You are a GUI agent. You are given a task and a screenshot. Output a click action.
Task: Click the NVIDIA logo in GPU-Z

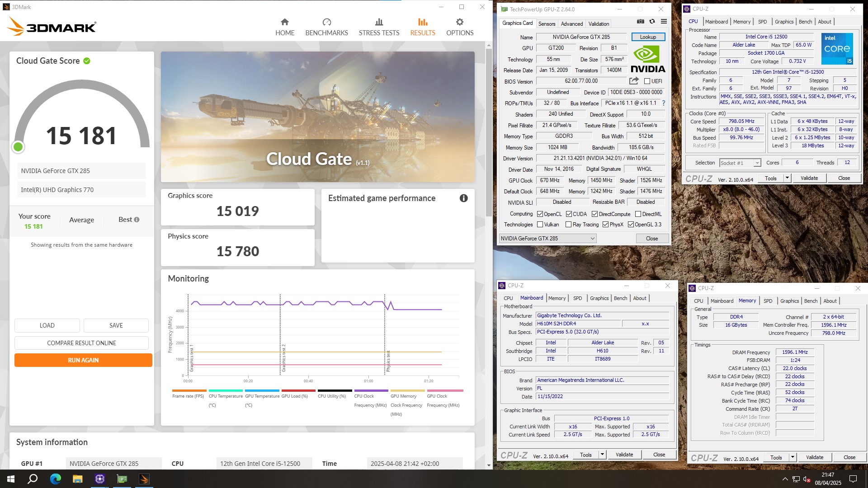click(648, 59)
